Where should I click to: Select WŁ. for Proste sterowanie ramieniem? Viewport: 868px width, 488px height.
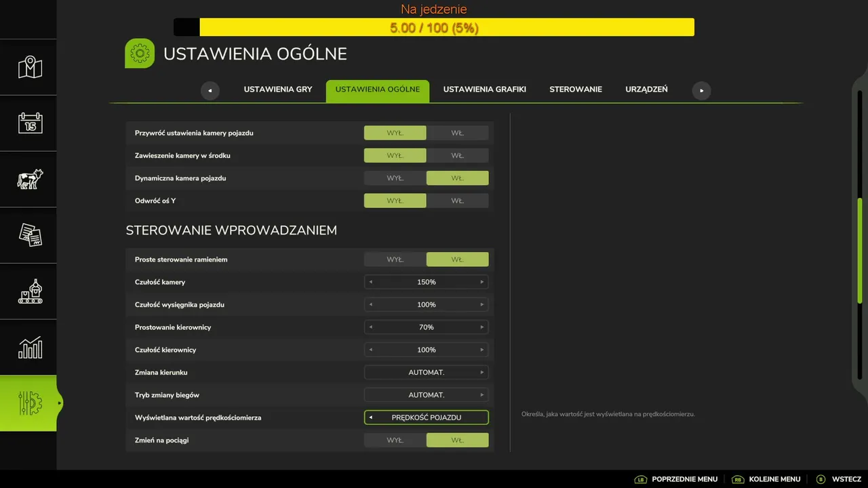458,260
